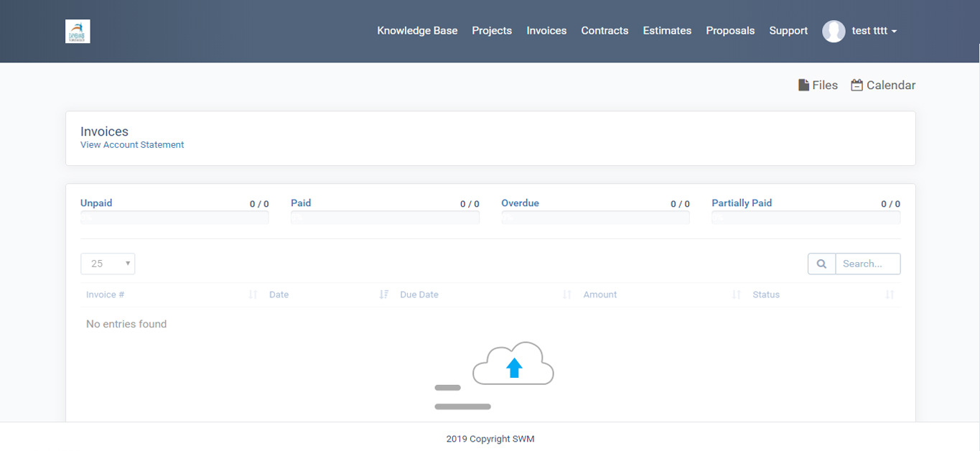Screen dimensions: 980x451
Task: Sort invoices by Status column
Action: 766,294
